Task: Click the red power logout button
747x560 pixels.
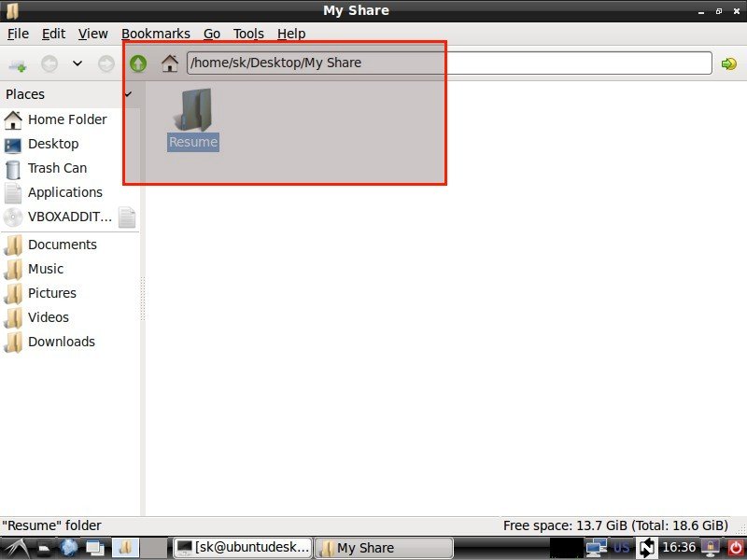Action: tap(735, 548)
